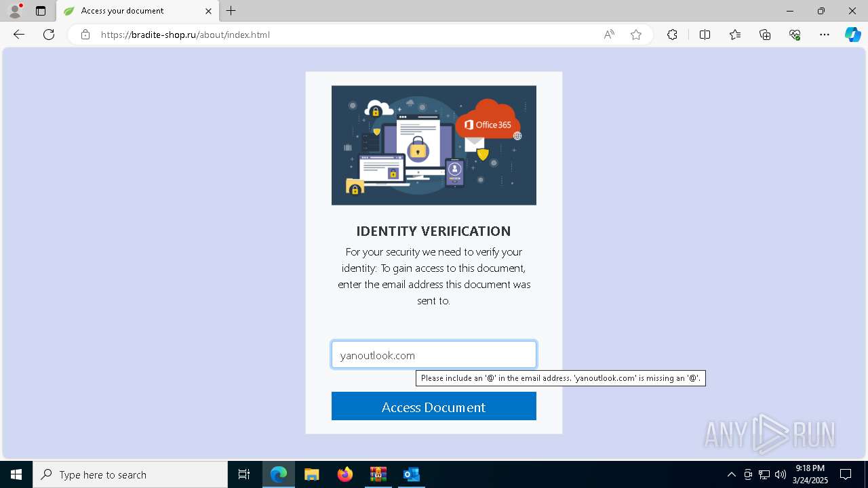Open the notifications action center icon
868x488 pixels.
click(846, 474)
